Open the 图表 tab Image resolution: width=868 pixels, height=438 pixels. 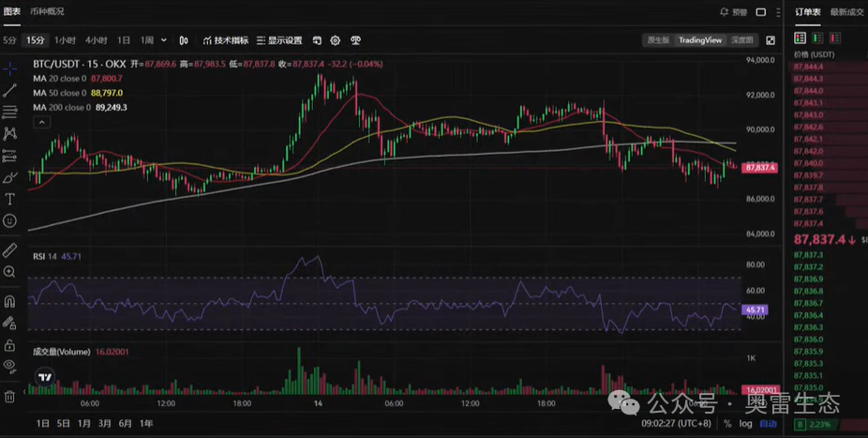[11, 11]
